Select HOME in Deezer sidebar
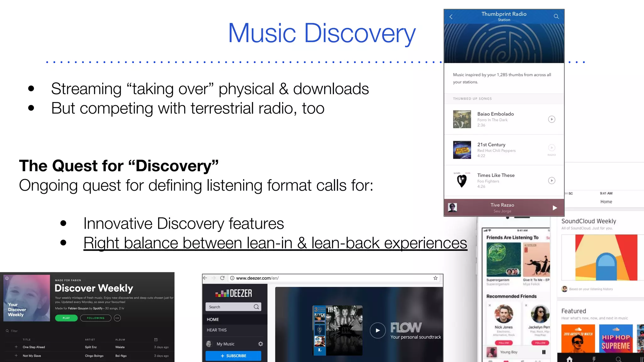The height and width of the screenshot is (362, 644). (x=235, y=319)
